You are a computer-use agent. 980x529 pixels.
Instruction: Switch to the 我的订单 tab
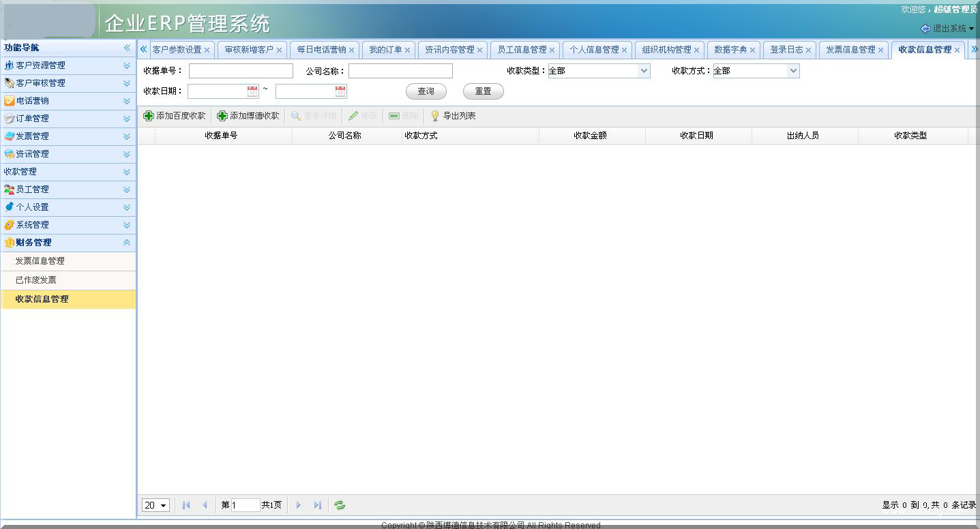click(383, 49)
